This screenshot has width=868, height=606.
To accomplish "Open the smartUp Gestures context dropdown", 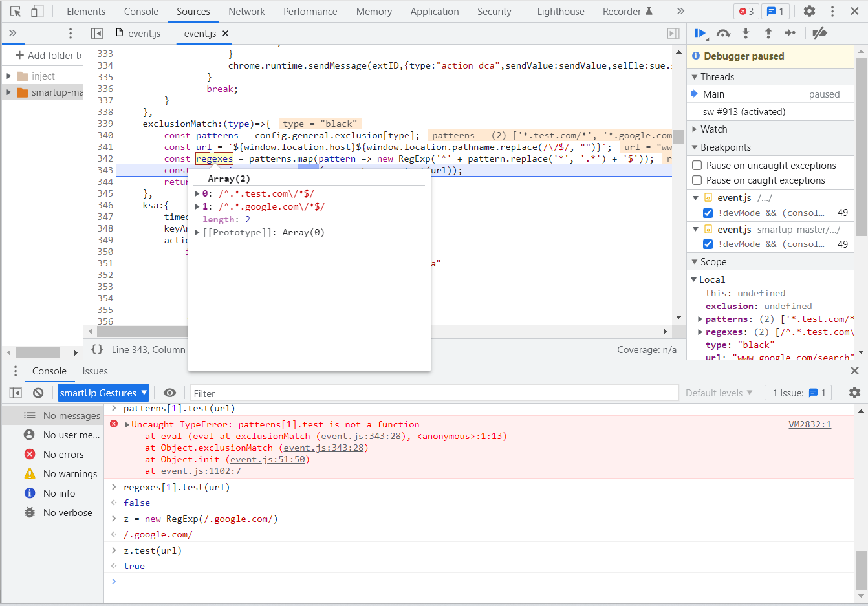I will (x=103, y=393).
